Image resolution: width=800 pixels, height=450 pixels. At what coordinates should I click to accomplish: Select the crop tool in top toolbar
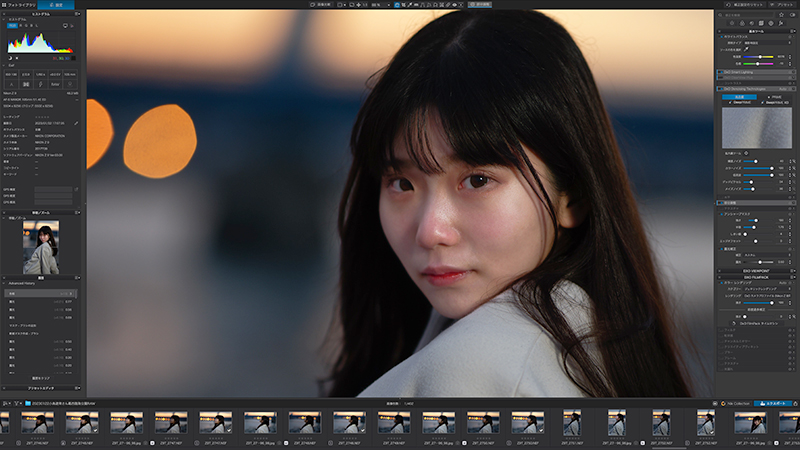coord(404,5)
